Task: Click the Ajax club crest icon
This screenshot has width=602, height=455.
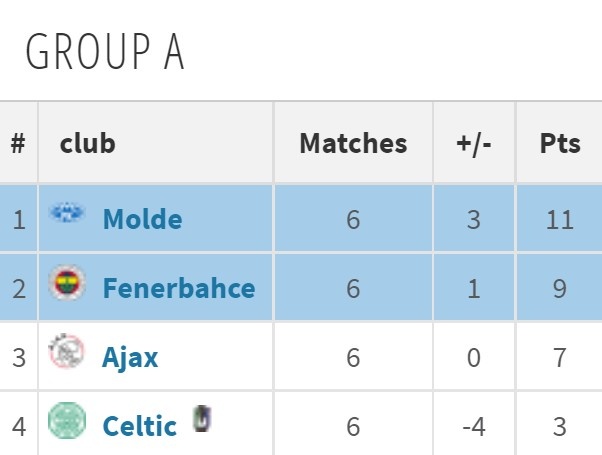Action: [x=66, y=351]
